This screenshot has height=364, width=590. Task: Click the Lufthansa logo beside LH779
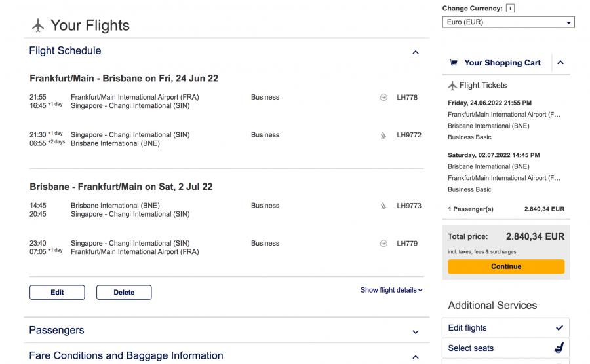[x=383, y=244]
